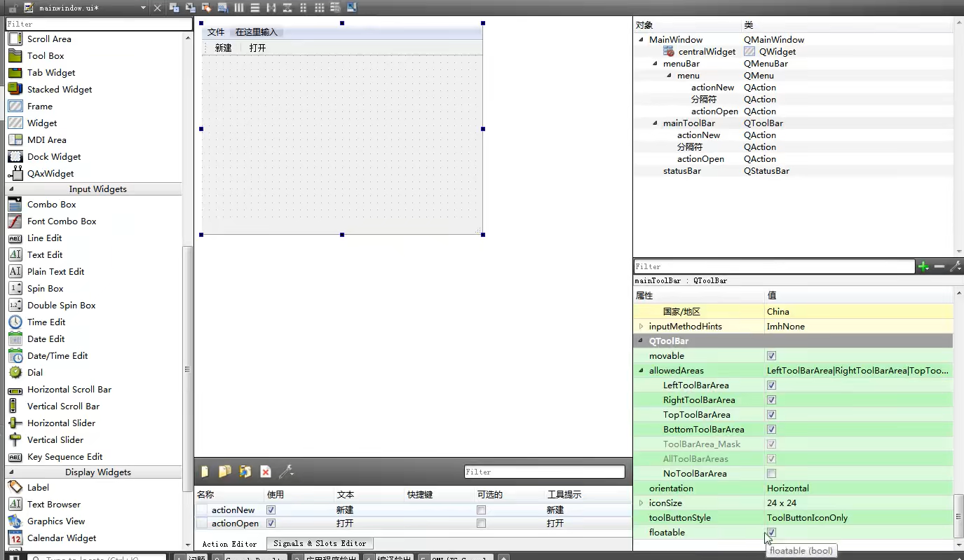Switch to the Action Editor tab

(x=229, y=544)
